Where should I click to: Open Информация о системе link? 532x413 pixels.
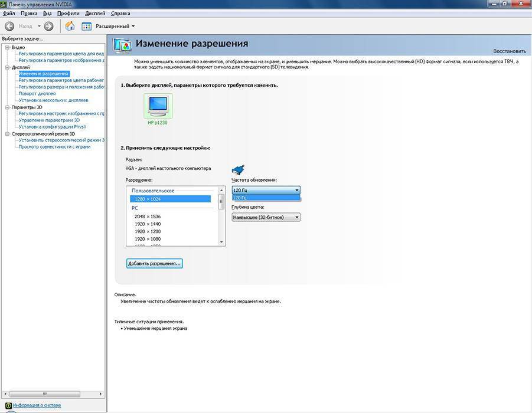point(37,405)
